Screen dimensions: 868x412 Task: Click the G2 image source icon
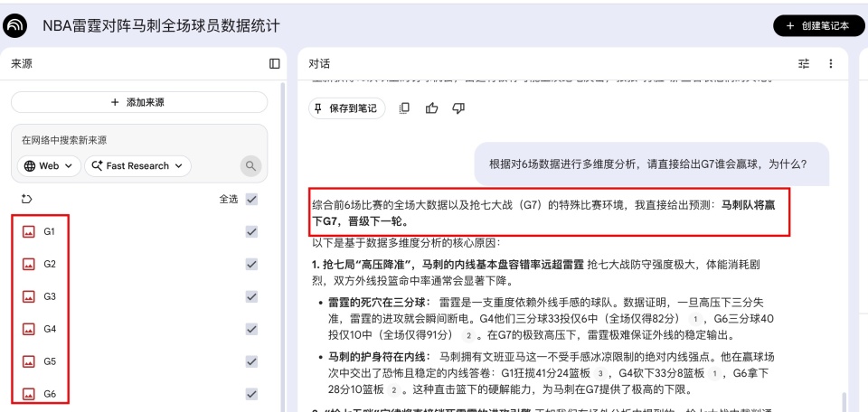28,265
